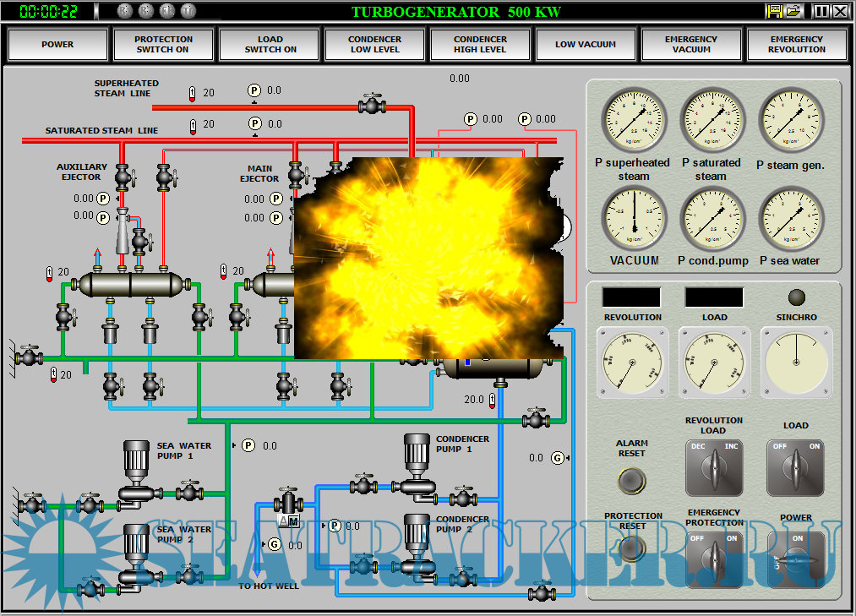Screen dimensions: 856x616
Task: Click the VACUUM pressure gauge
Action: (635, 220)
